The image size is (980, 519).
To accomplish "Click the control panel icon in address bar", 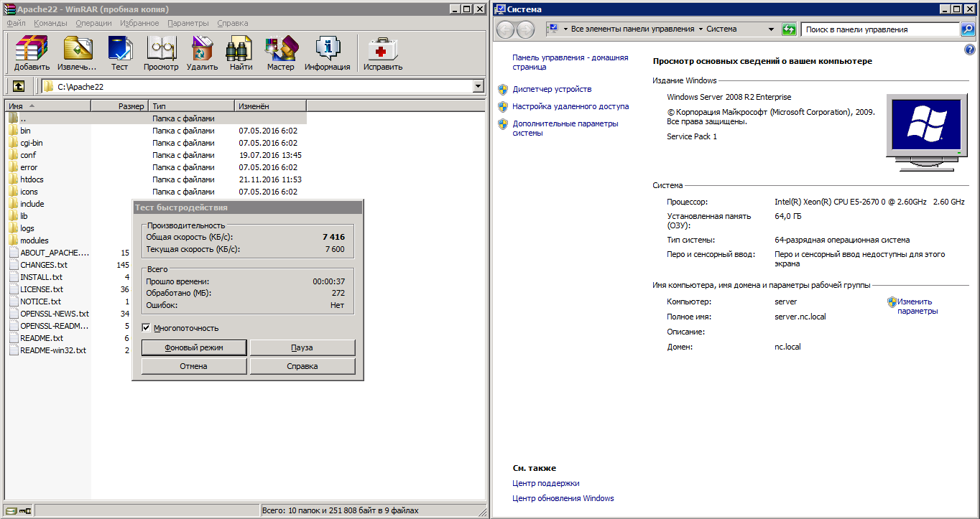I will [553, 29].
